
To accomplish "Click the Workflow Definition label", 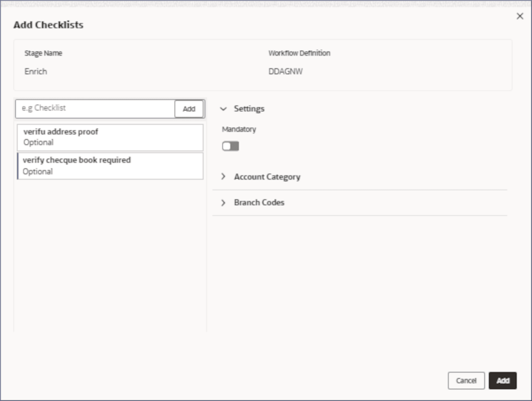I will click(x=299, y=53).
